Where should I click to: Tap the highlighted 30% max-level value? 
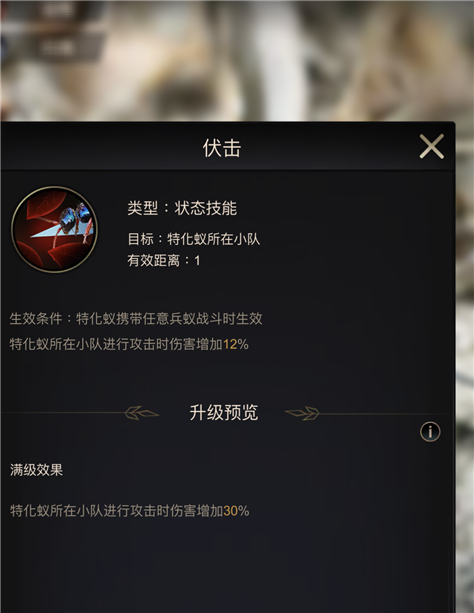click(236, 511)
